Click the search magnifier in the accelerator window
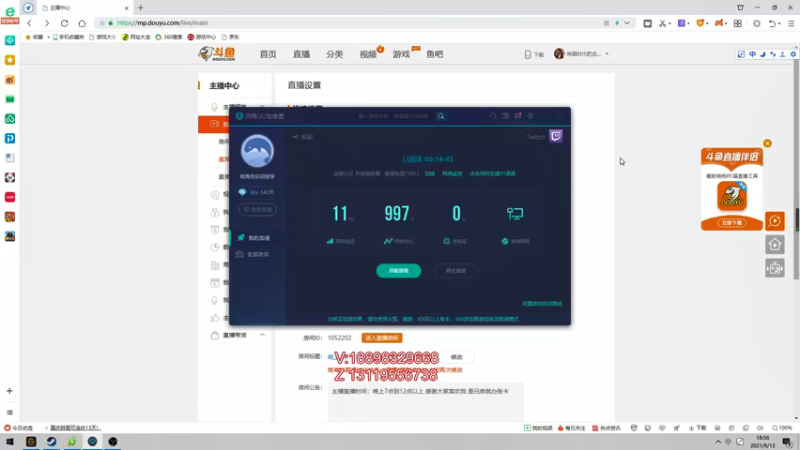 (x=441, y=116)
